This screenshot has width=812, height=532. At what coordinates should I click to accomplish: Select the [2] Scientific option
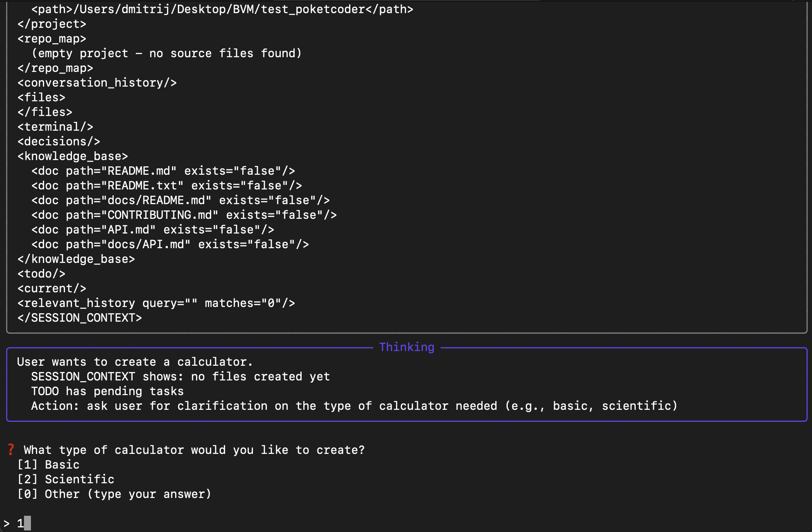(66, 479)
